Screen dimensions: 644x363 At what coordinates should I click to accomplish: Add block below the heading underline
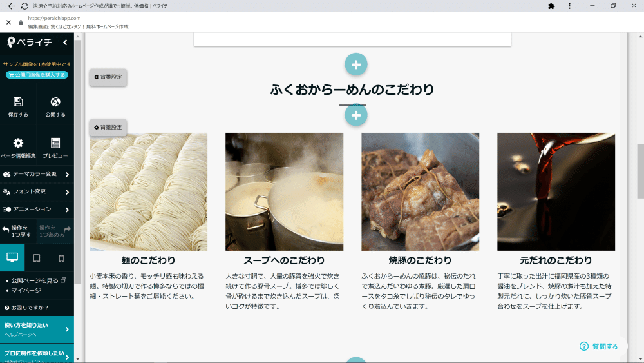(x=355, y=115)
